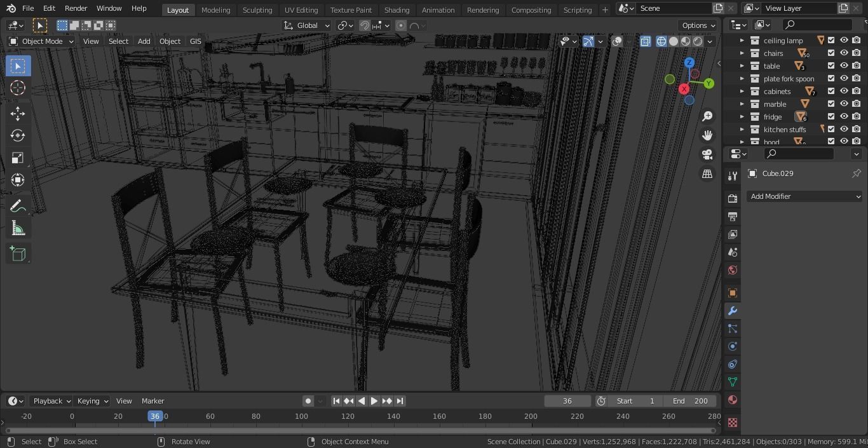Image resolution: width=868 pixels, height=448 pixels.
Task: Open the Physics properties tab
Action: (x=733, y=346)
